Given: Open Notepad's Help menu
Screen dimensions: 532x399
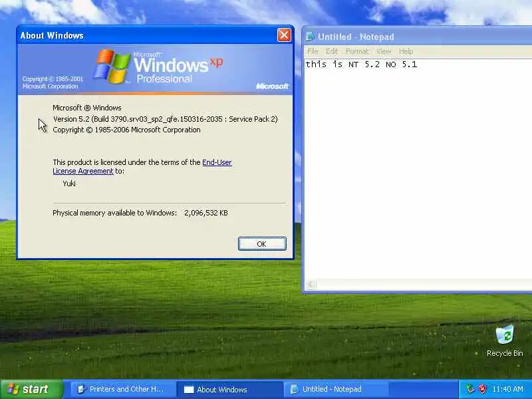Looking at the screenshot, I should [406, 51].
